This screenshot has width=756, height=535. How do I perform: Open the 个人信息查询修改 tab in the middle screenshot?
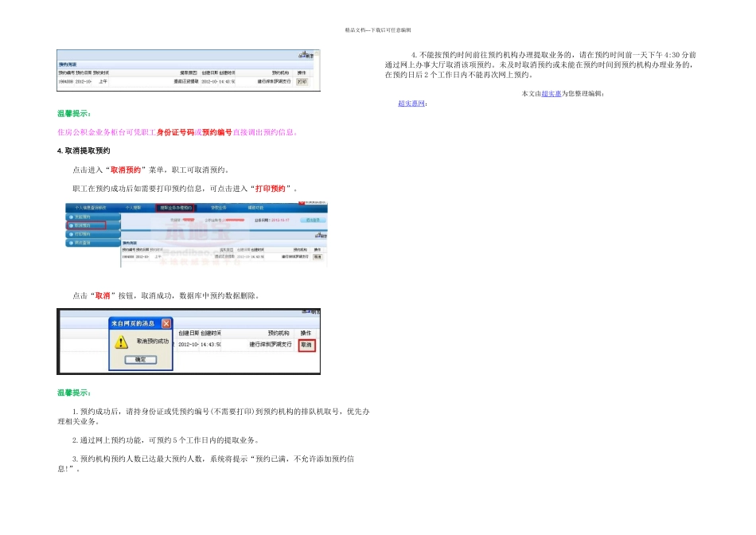(x=91, y=208)
